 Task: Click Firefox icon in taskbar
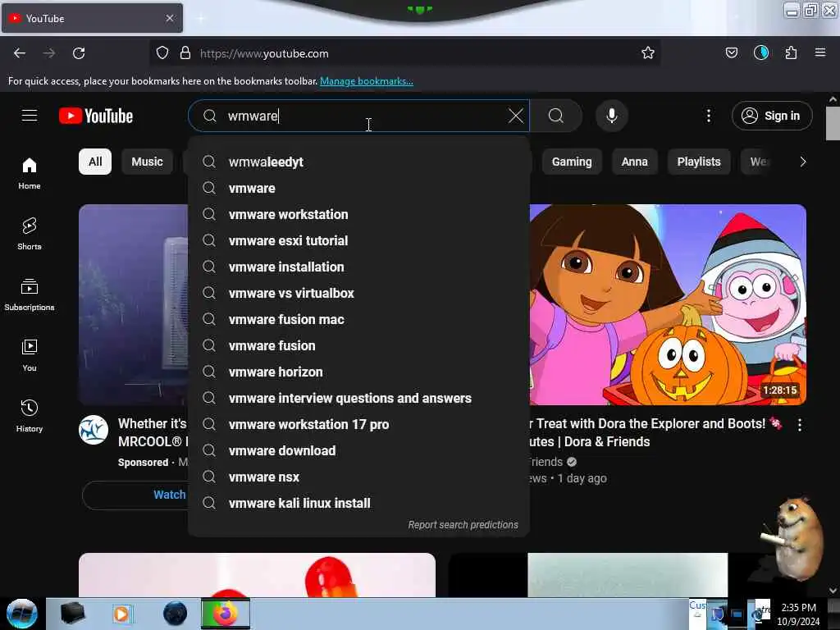pyautogui.click(x=226, y=614)
